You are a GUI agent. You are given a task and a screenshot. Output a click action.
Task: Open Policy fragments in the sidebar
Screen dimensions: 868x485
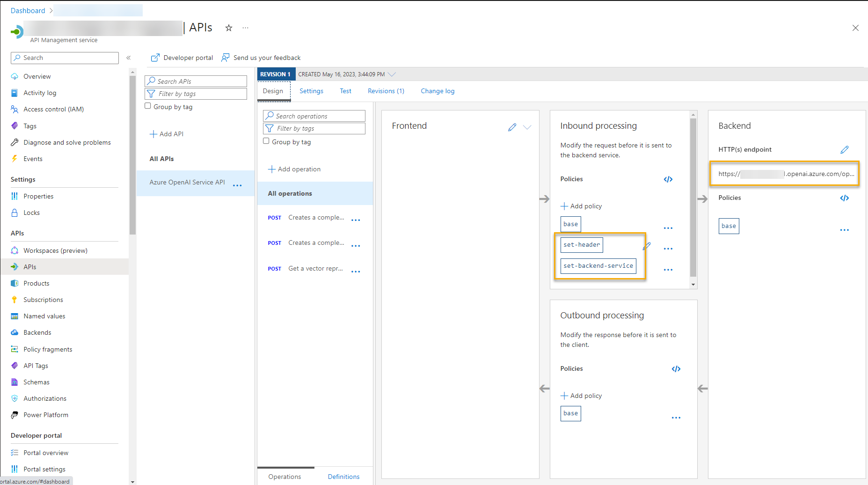[x=47, y=349]
